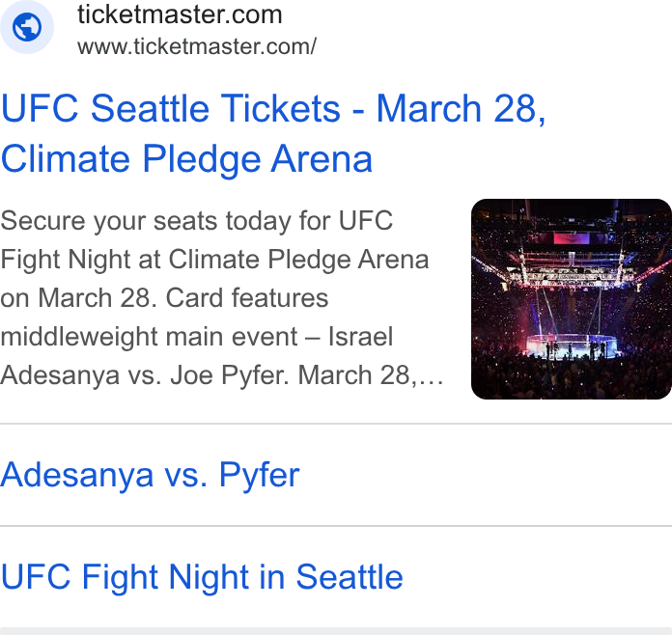This screenshot has height=635, width=672.
Task: Open the UFC arena octagon thumbnail
Action: (572, 299)
